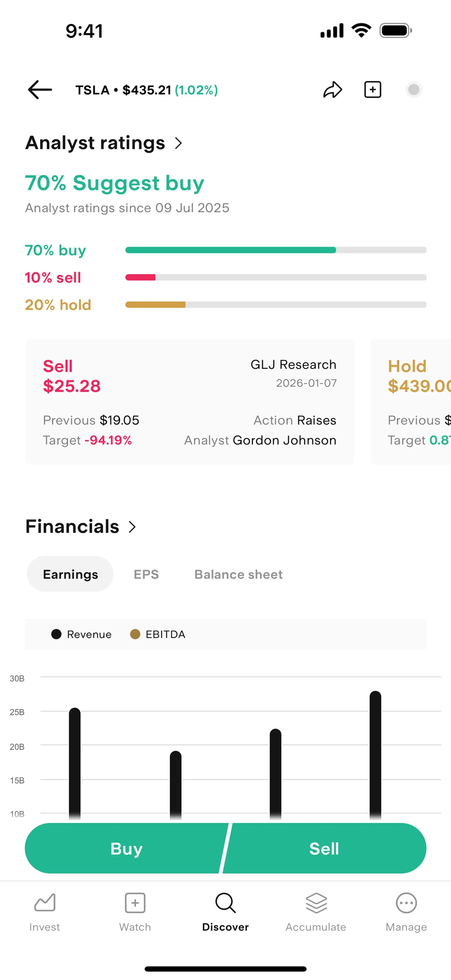Viewport: 451px width, 980px height.
Task: Open the GLJ Research sell rating card
Action: click(x=190, y=402)
